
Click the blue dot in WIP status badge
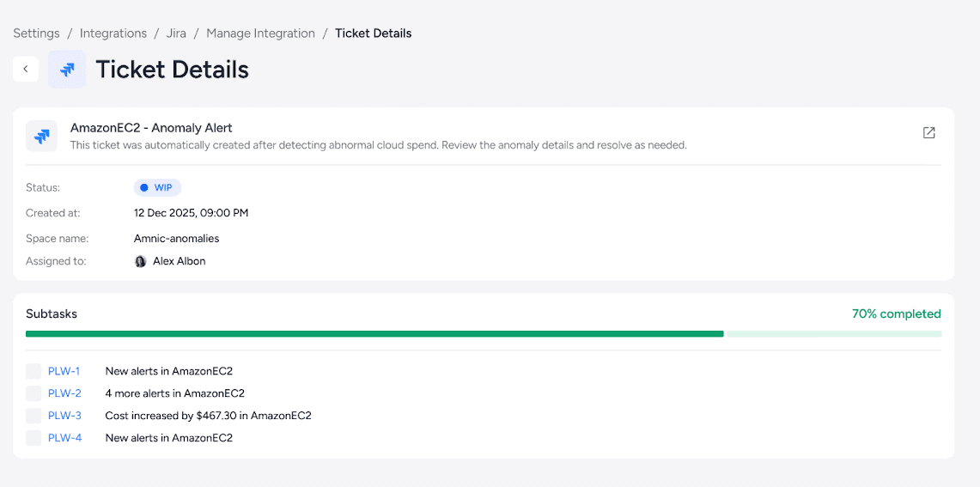144,188
